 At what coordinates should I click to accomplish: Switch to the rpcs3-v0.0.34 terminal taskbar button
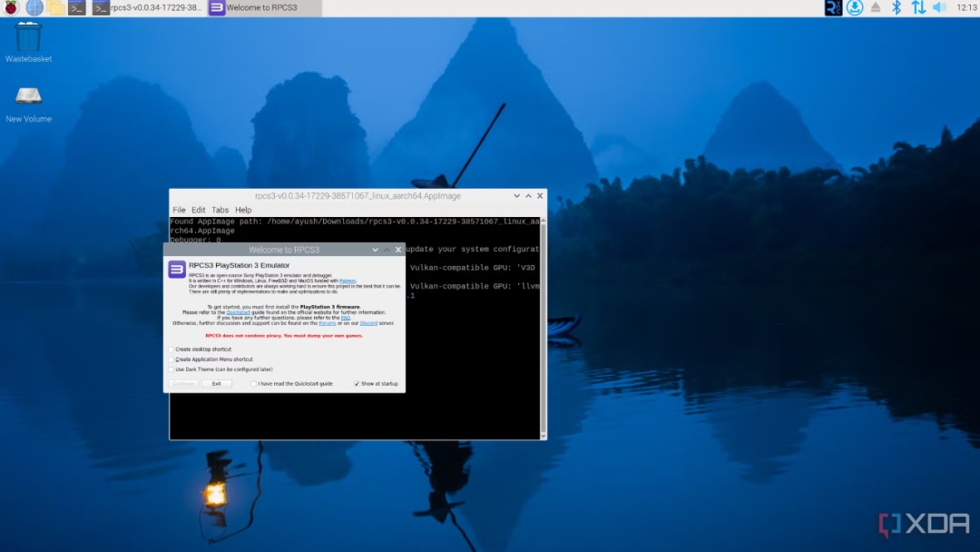(x=148, y=7)
